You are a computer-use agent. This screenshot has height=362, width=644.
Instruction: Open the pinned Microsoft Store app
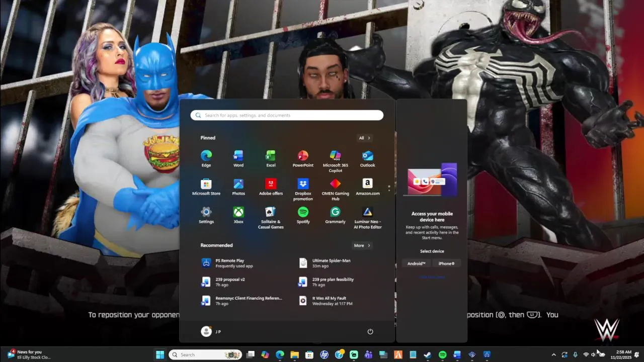coord(206,187)
